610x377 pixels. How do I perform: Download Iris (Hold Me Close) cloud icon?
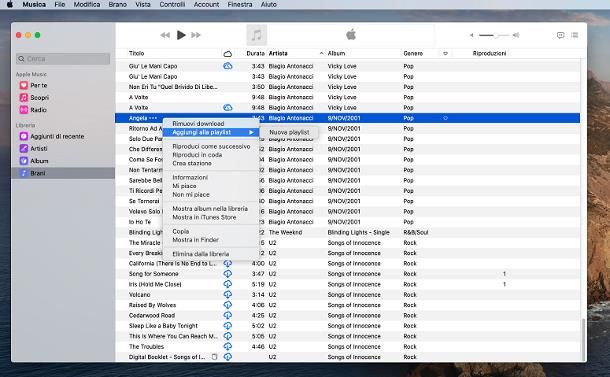coord(228,284)
